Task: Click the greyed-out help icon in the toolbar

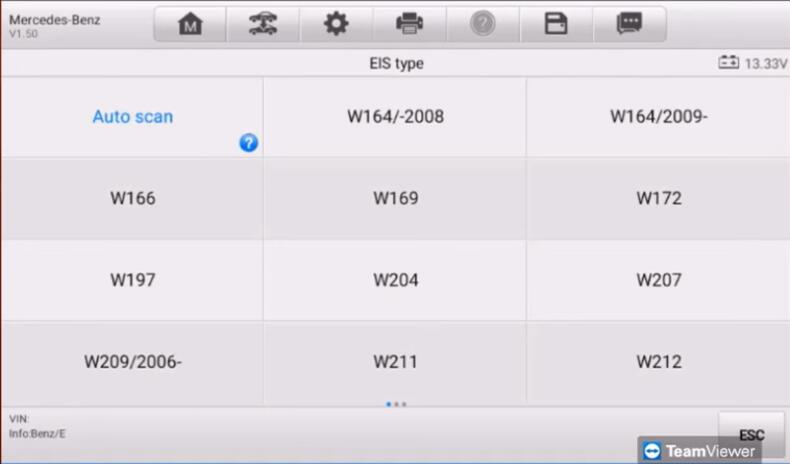Action: click(482, 24)
